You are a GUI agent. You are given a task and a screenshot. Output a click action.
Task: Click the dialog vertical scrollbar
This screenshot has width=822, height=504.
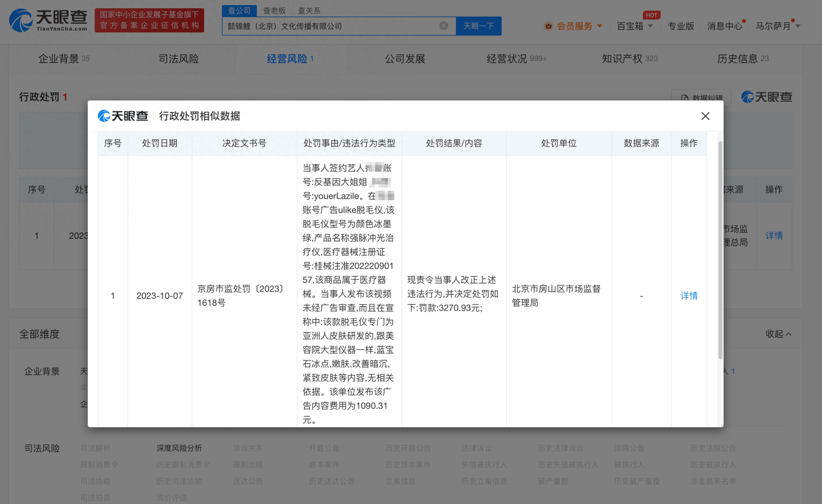pyautogui.click(x=720, y=250)
